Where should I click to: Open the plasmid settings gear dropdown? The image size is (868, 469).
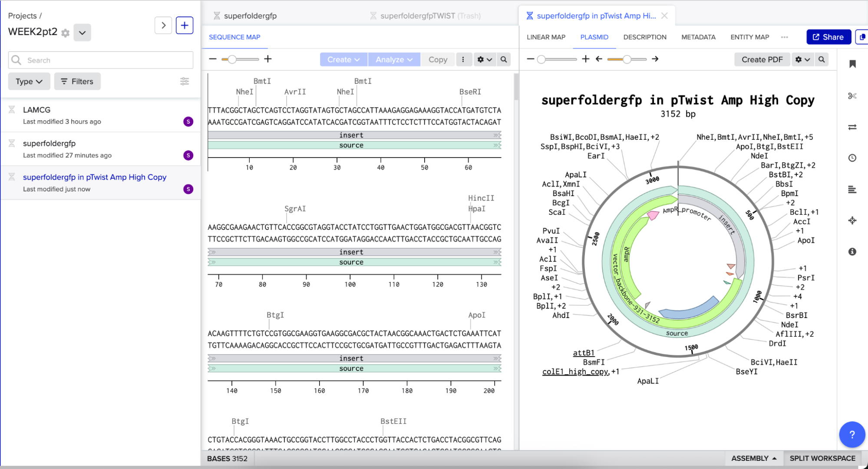pos(802,59)
